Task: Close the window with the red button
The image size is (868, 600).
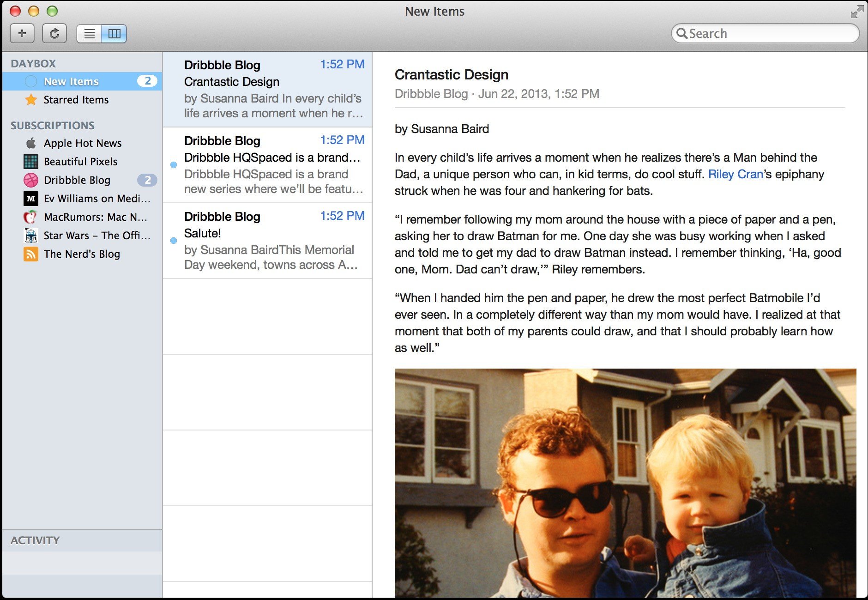Action: (15, 12)
